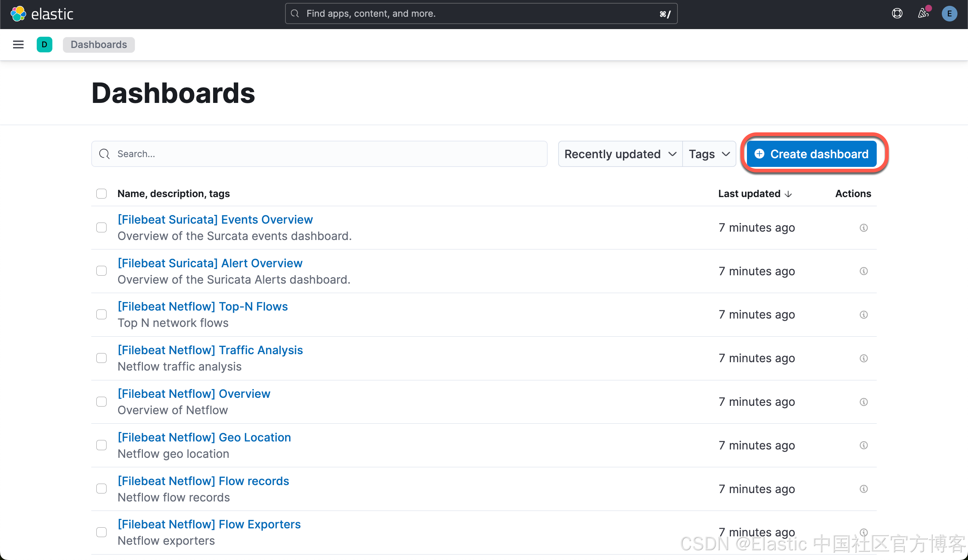The height and width of the screenshot is (560, 968).
Task: Click the Dashboards page heading
Action: pyautogui.click(x=173, y=93)
